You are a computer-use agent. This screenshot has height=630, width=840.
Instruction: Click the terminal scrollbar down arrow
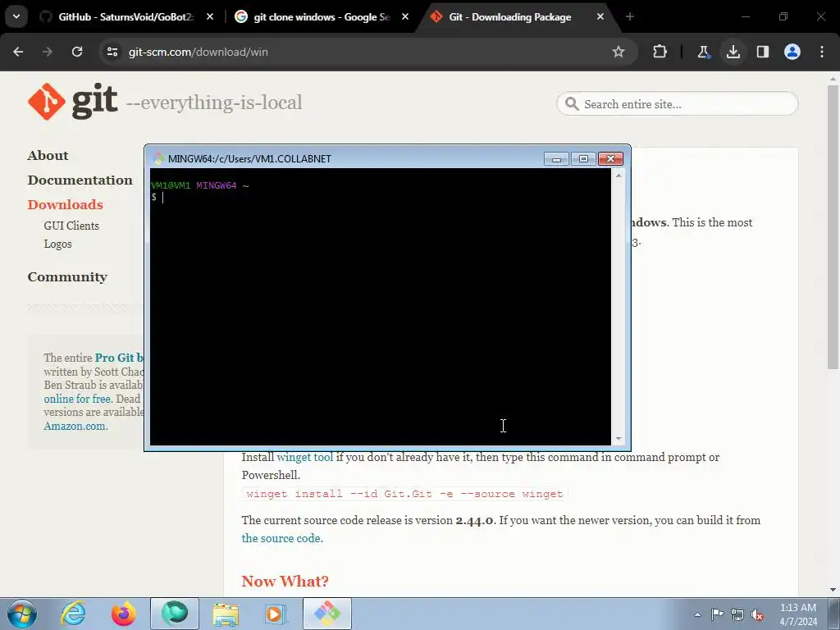pos(619,439)
